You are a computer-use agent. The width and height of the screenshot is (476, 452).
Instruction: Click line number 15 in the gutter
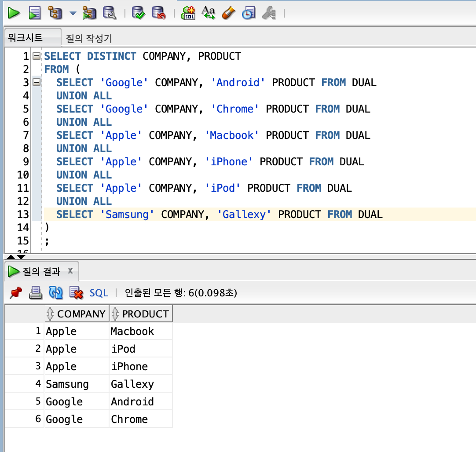23,241
